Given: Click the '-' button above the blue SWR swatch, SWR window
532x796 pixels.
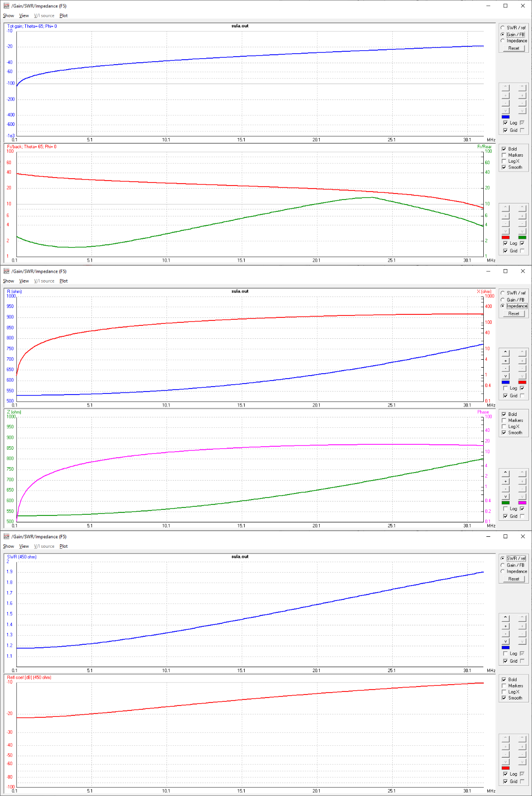Looking at the screenshot, I should tap(506, 633).
